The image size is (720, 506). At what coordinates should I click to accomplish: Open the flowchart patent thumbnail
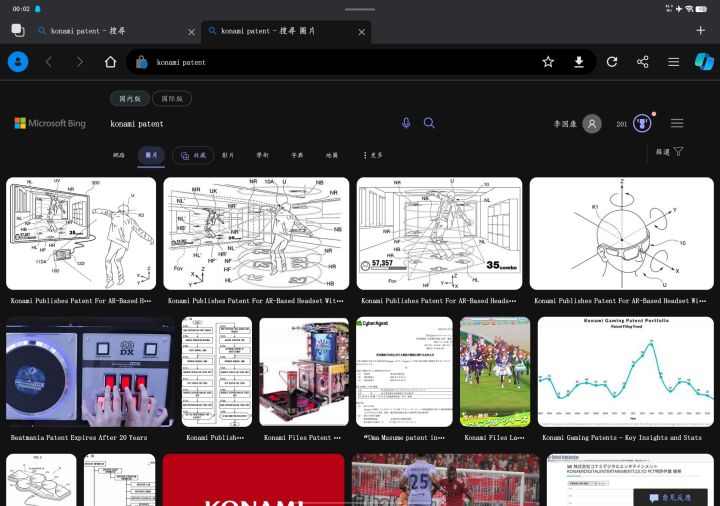(216, 371)
